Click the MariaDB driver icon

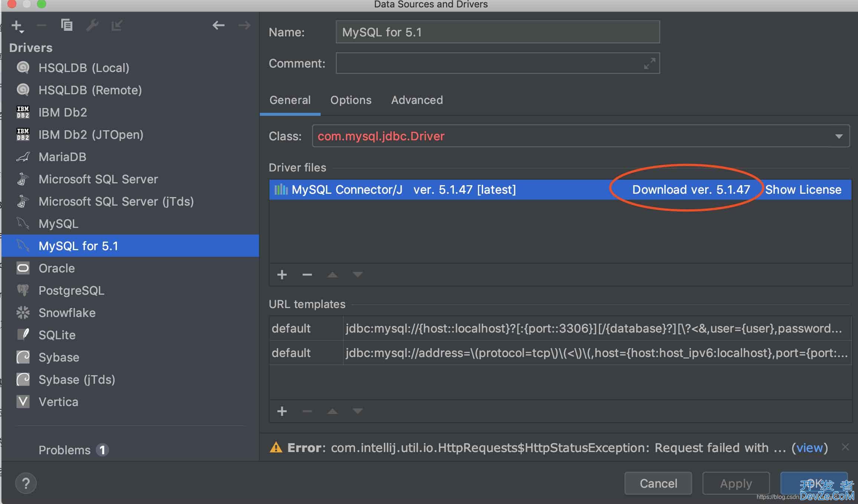[x=23, y=157]
